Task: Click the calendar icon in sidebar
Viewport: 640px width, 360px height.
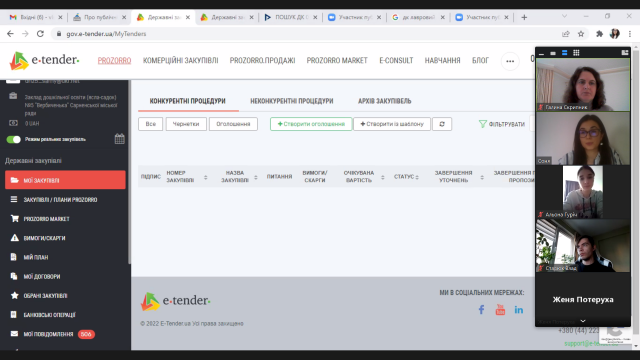Action: pyautogui.click(x=119, y=139)
